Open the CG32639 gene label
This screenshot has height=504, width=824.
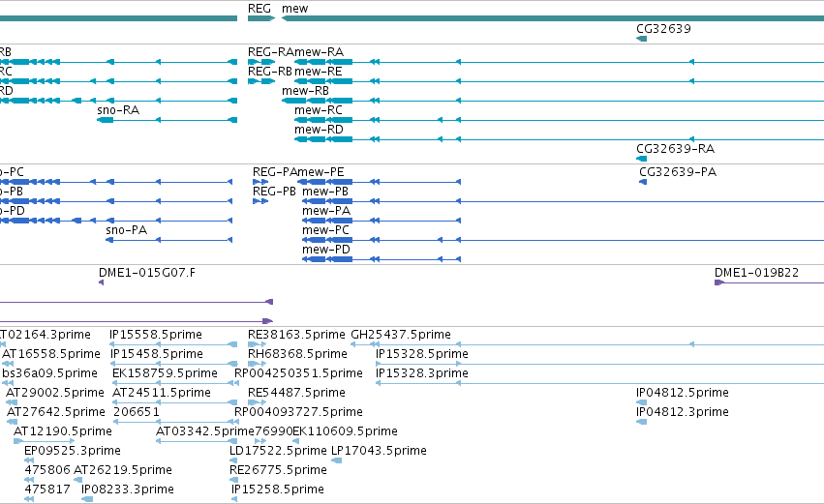point(663,28)
